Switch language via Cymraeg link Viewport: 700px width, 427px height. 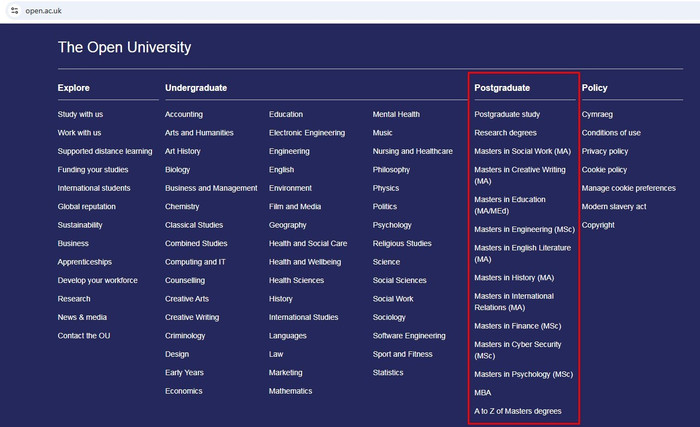tap(597, 114)
